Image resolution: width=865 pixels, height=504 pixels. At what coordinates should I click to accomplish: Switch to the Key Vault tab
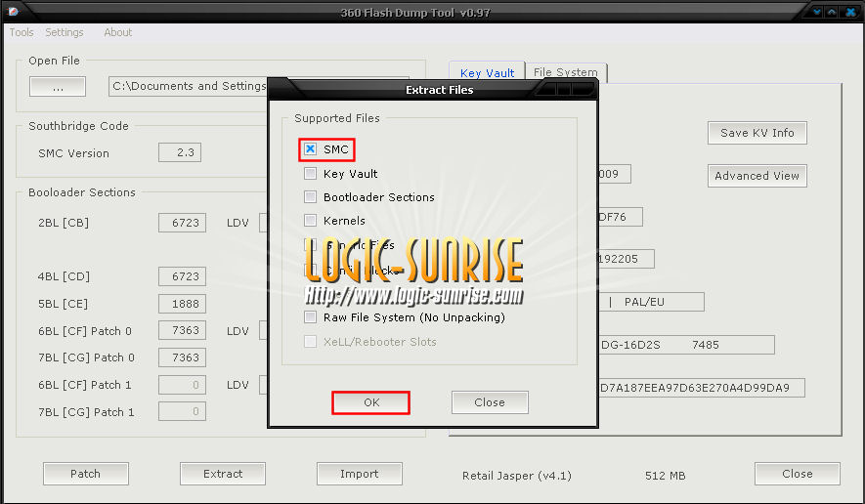click(487, 73)
